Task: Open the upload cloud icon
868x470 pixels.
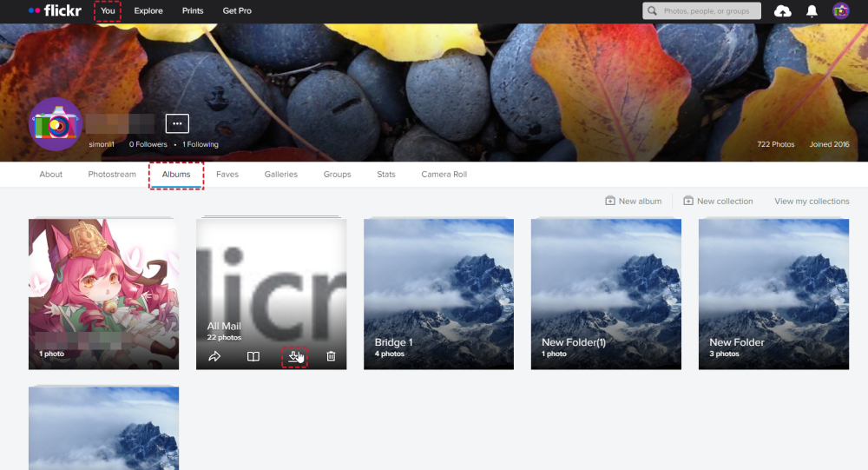Action: click(x=782, y=11)
